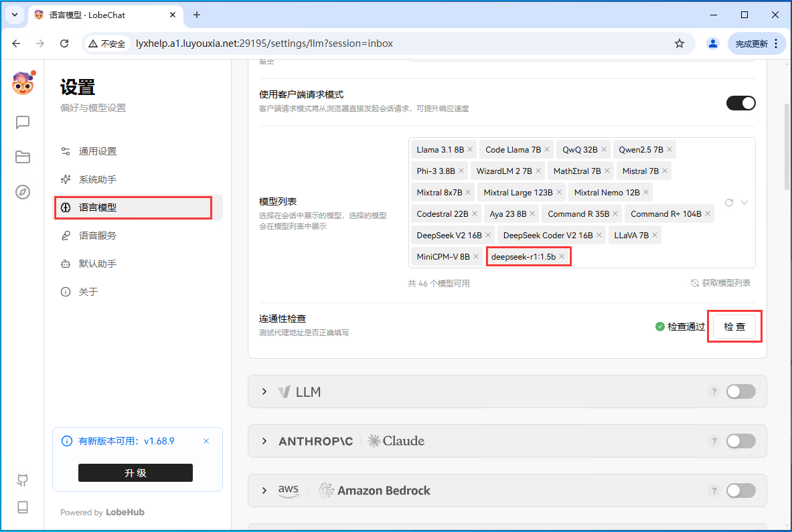Image resolution: width=792 pixels, height=532 pixels.
Task: Click the 完成更新 browser update button
Action: click(757, 43)
